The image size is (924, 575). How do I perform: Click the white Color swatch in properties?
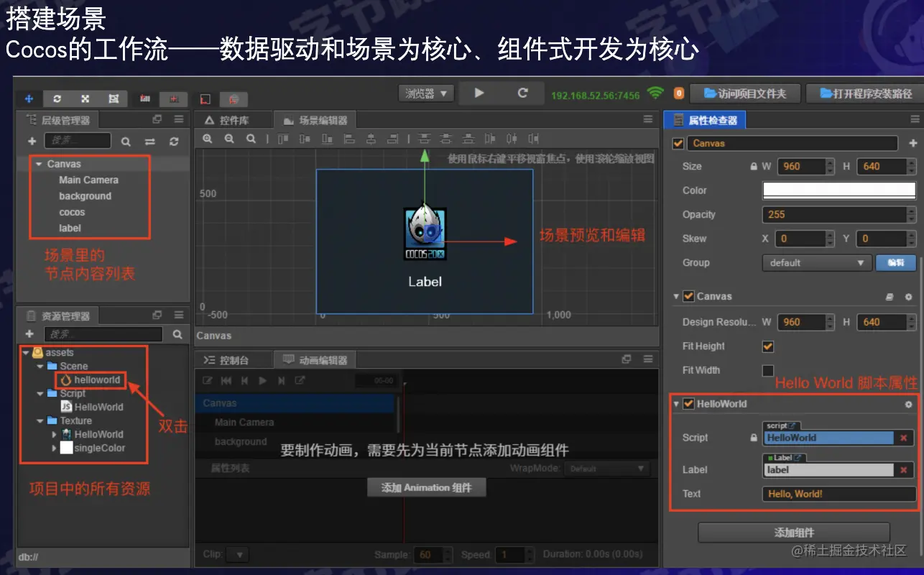pyautogui.click(x=838, y=190)
